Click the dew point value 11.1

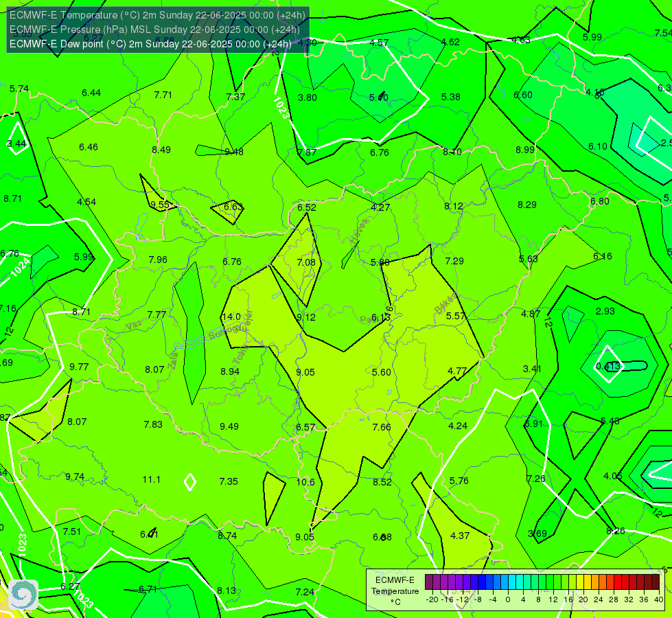(151, 479)
